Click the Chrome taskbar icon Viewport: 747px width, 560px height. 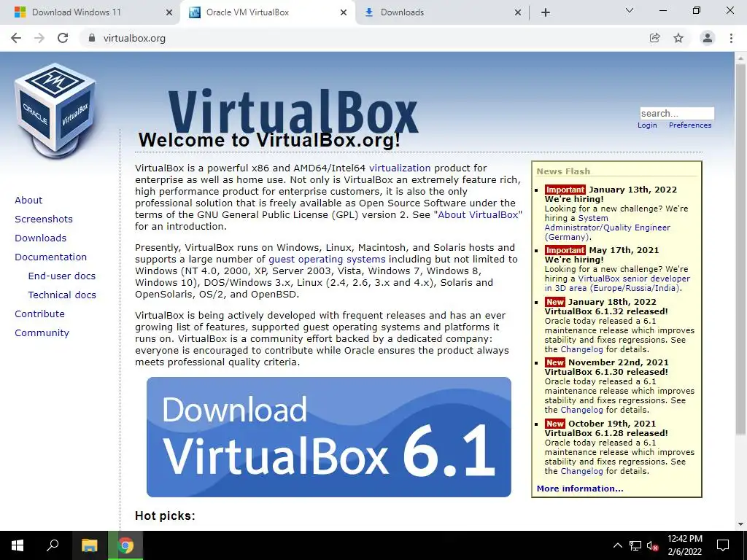[125, 545]
